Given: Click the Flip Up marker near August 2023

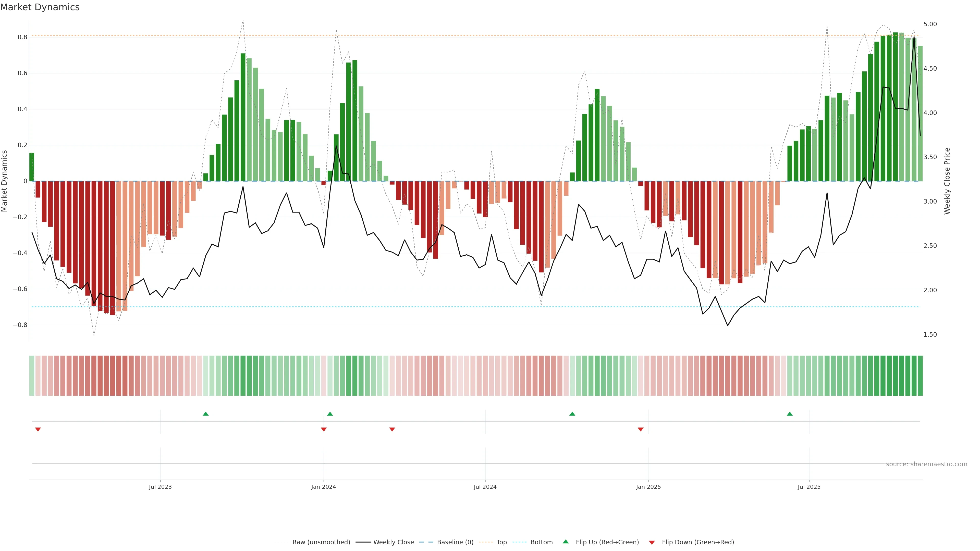Looking at the screenshot, I should pos(205,414).
